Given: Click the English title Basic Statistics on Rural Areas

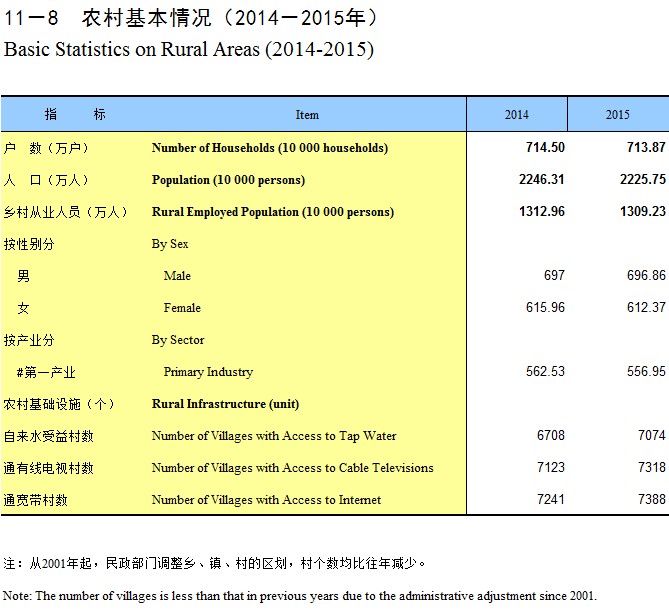Looking at the screenshot, I should 189,50.
